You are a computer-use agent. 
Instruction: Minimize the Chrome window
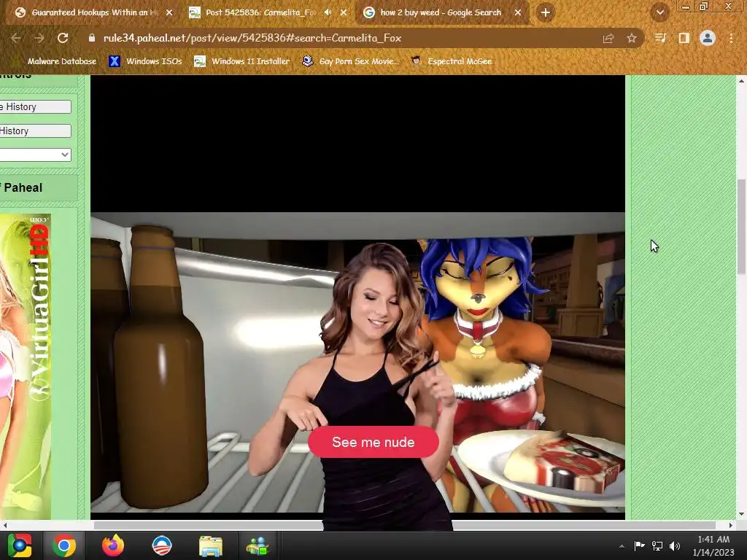(686, 6)
